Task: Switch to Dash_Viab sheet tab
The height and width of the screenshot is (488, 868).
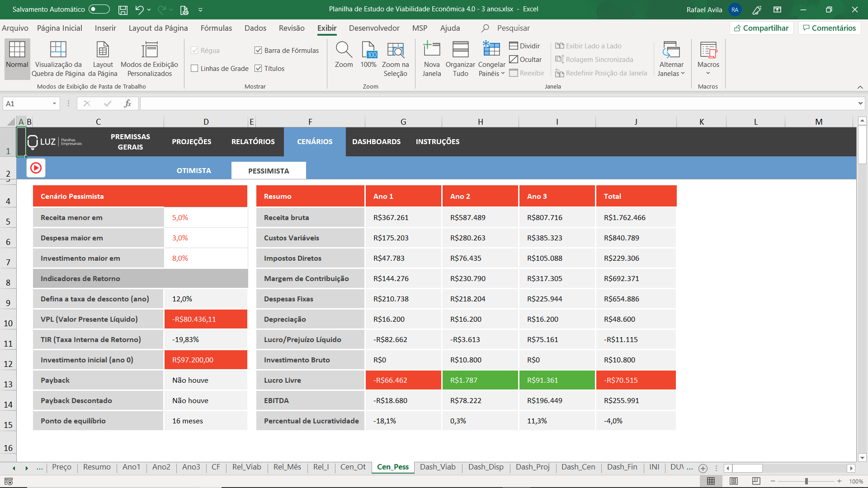Action: (x=437, y=467)
